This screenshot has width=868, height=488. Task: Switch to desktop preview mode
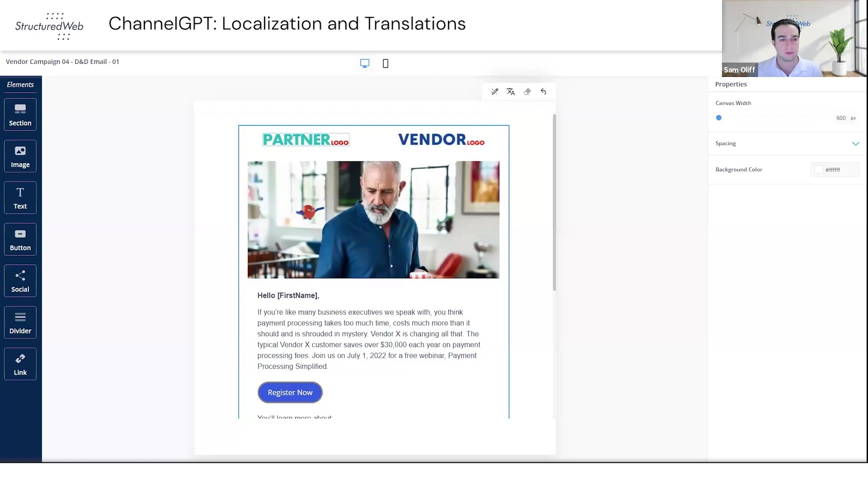click(x=365, y=63)
